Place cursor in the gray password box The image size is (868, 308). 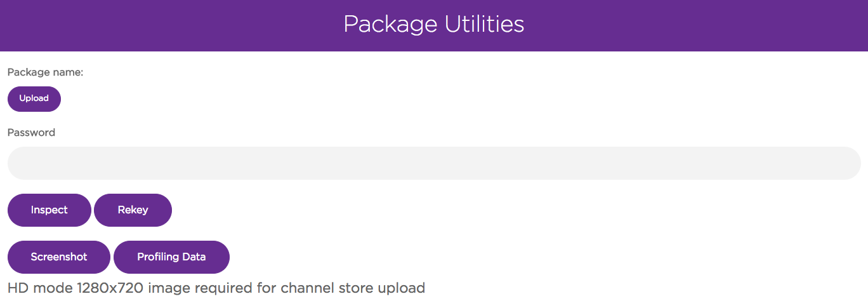(x=434, y=163)
